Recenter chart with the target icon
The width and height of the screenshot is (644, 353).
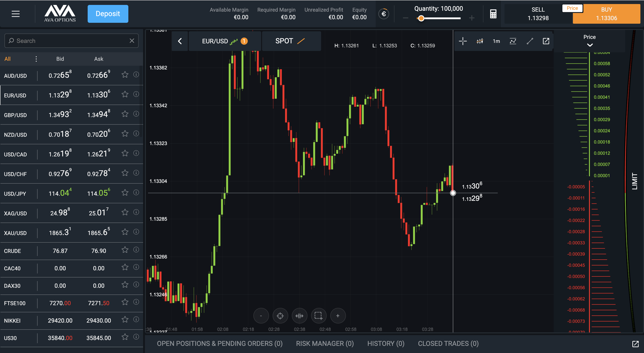280,316
